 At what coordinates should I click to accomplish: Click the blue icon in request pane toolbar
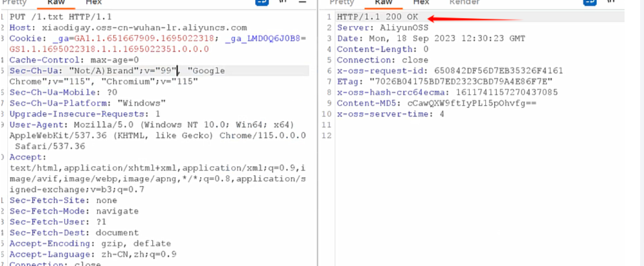point(262,3)
